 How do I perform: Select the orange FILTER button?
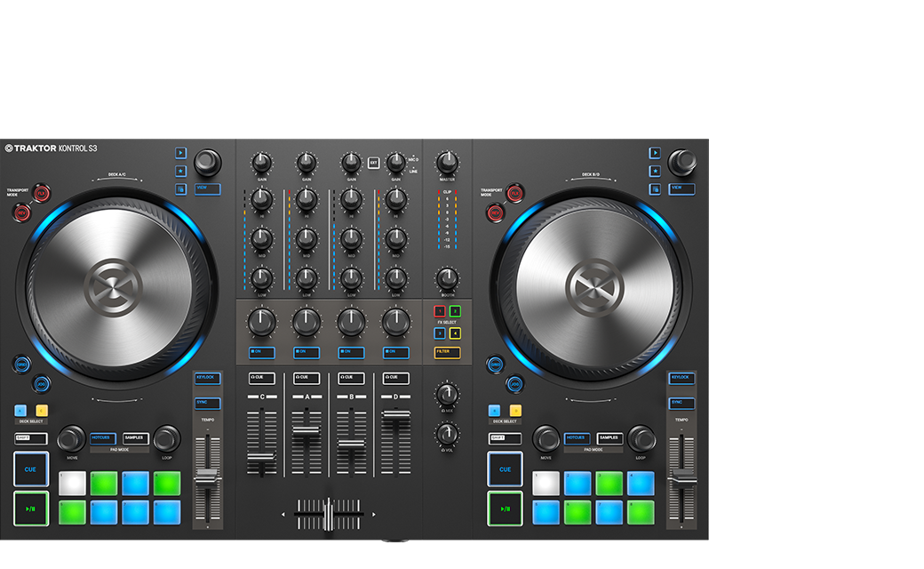click(447, 353)
